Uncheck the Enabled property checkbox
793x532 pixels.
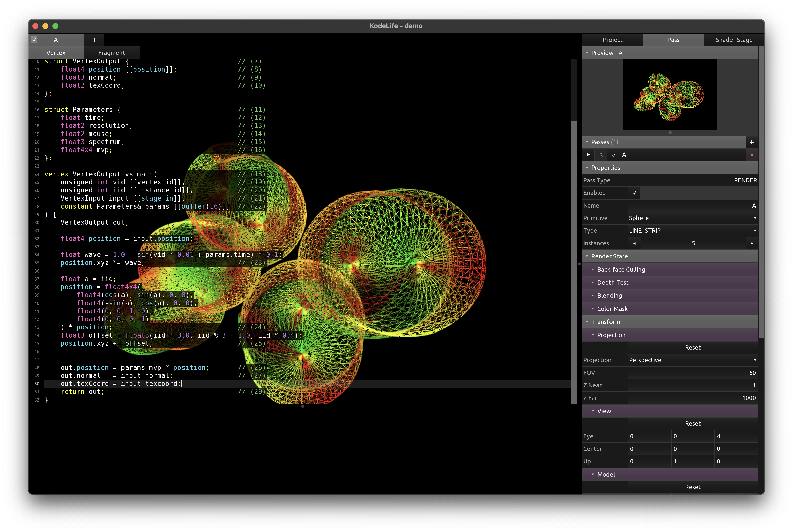tap(634, 193)
